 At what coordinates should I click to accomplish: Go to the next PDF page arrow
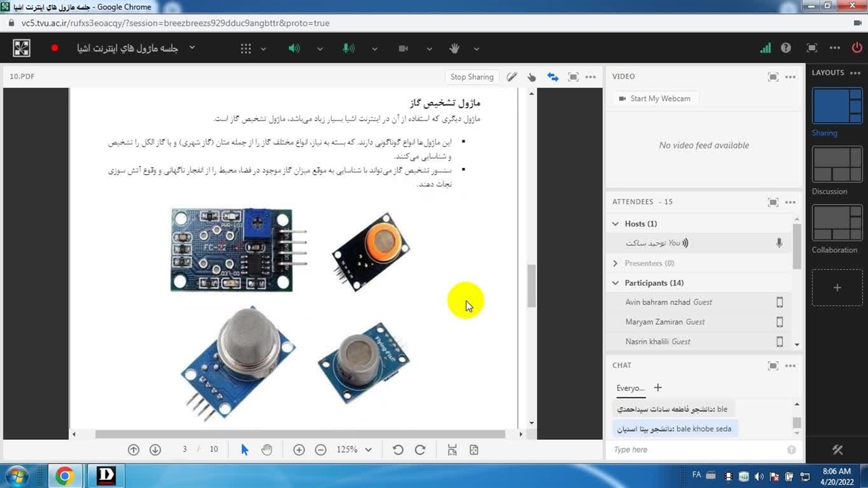[x=155, y=449]
